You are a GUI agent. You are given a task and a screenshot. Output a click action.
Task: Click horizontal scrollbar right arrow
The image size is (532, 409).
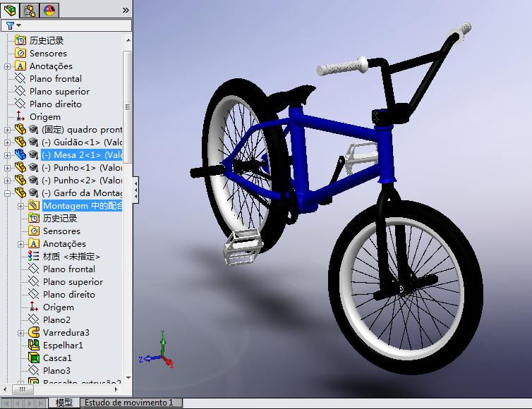tap(116, 389)
